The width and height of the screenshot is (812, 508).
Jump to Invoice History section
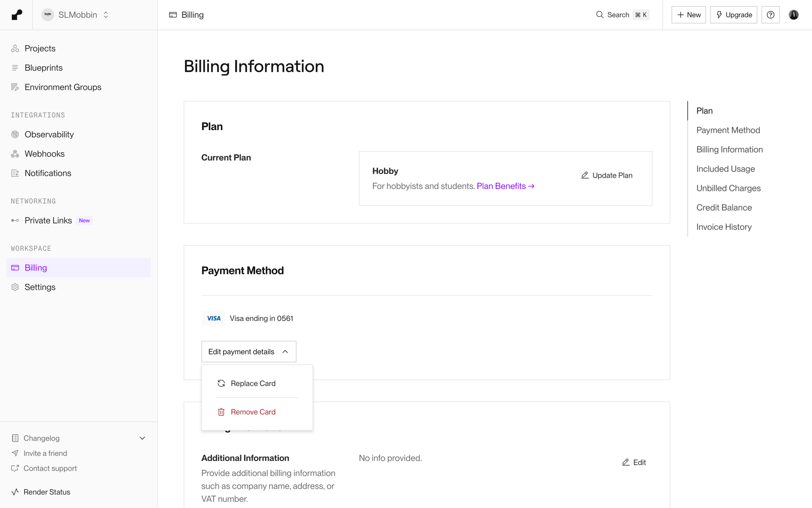point(724,227)
